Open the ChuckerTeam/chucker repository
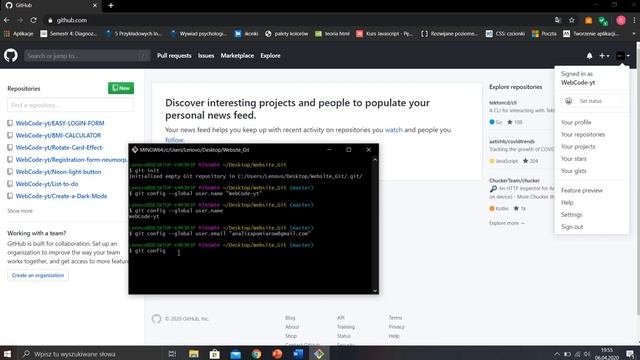 [514, 180]
